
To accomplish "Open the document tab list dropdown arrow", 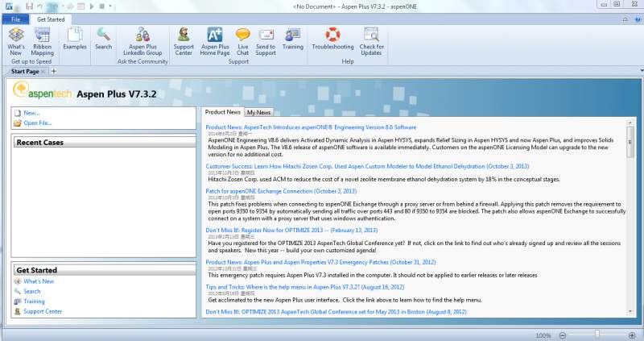I will (x=642, y=71).
